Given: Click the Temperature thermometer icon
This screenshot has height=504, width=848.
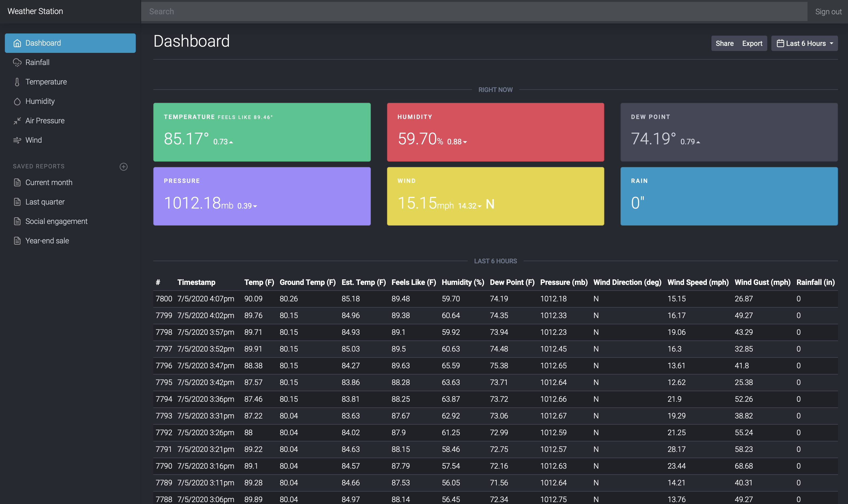Looking at the screenshot, I should (17, 82).
